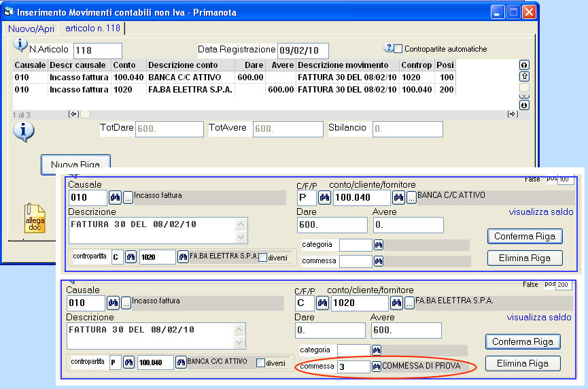Click Elimina Riga in second panel
Viewport: 588px width, 389px height.
[523, 363]
